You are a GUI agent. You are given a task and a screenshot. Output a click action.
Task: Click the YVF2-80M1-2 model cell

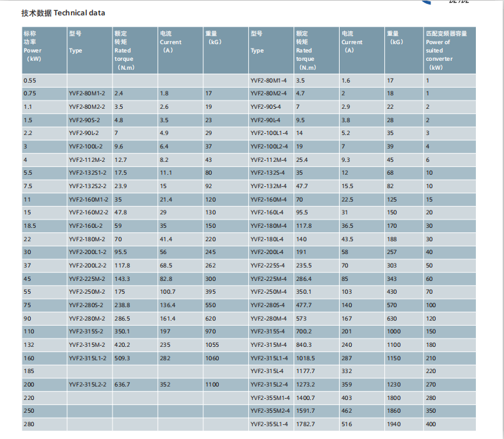(86, 93)
